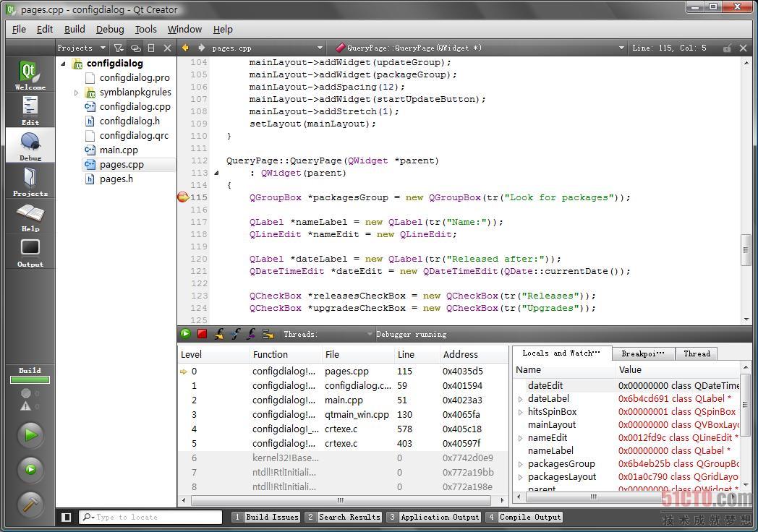The height and width of the screenshot is (532, 758).
Task: Open the Window menu
Action: [184, 30]
